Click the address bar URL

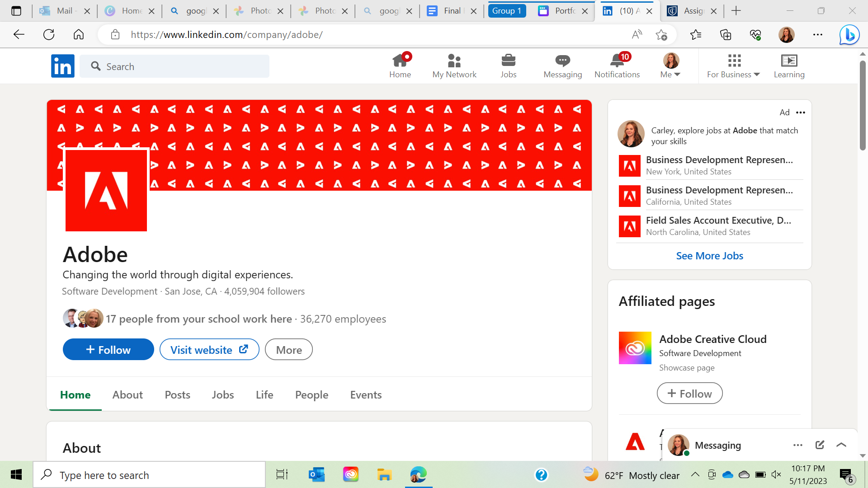226,34
